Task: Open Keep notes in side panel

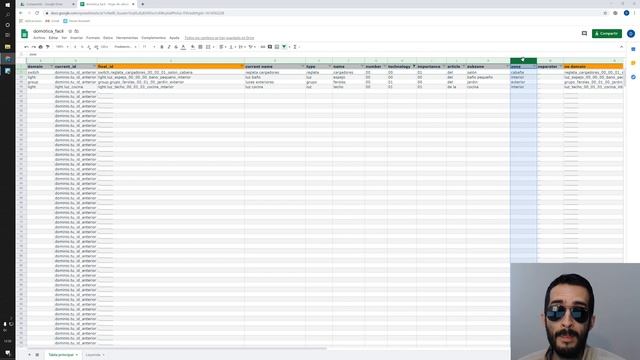Action: coord(633,63)
